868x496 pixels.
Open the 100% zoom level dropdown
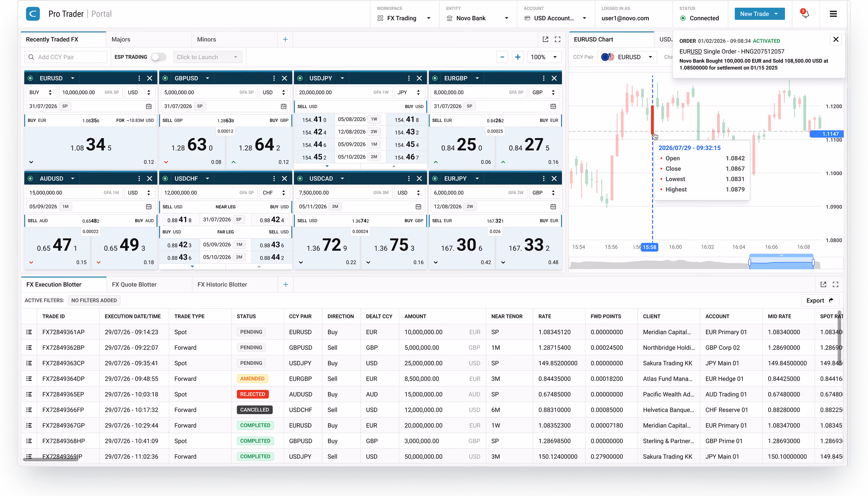point(544,57)
